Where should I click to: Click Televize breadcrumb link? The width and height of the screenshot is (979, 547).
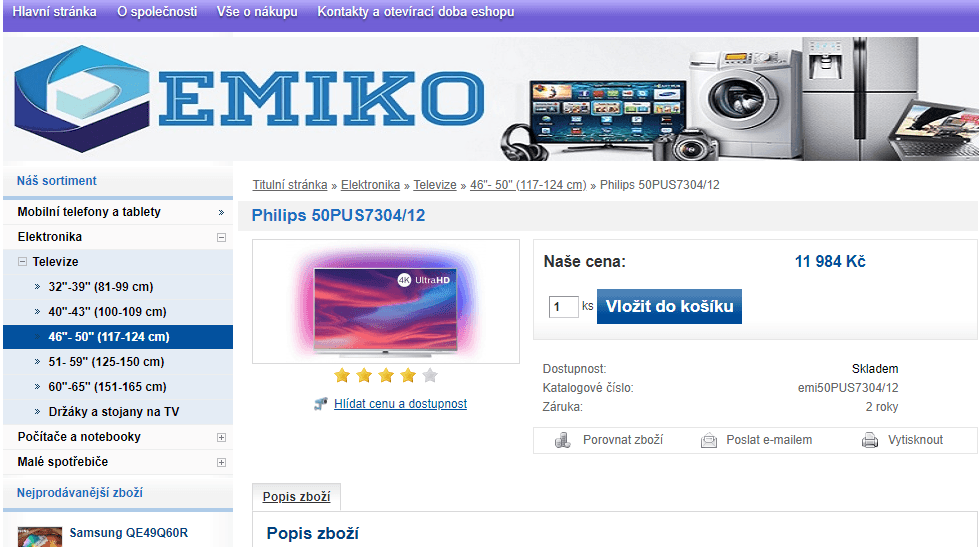click(435, 185)
